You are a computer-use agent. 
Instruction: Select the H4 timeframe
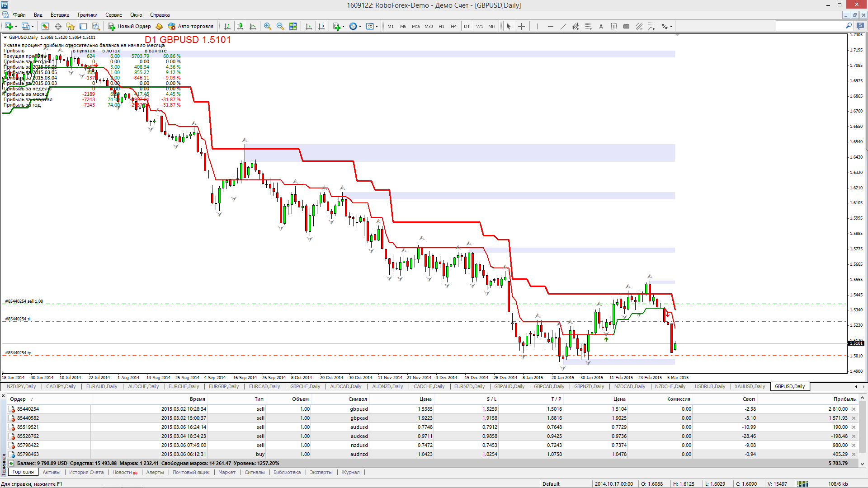pos(454,26)
